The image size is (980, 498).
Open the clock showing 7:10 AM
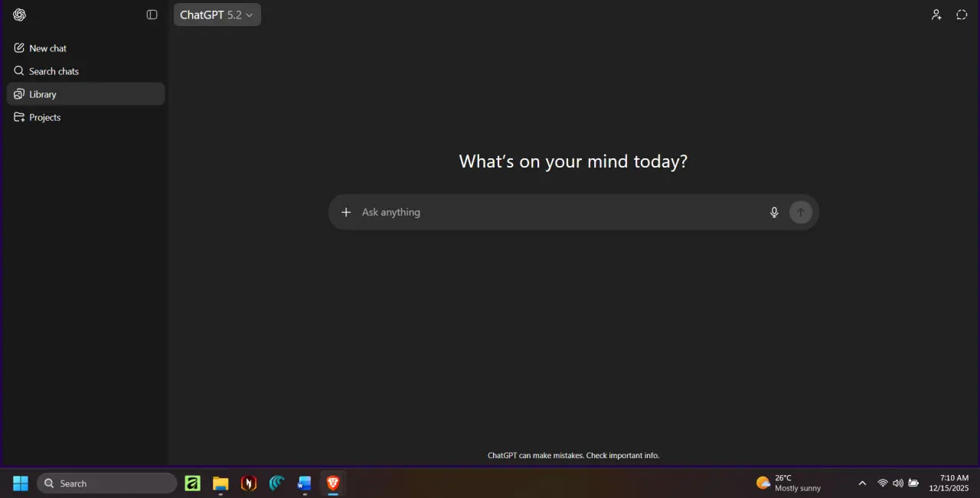click(x=949, y=483)
